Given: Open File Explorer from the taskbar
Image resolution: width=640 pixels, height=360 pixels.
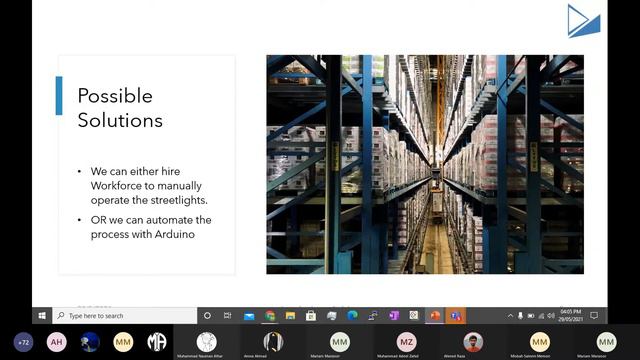Looking at the screenshot, I should click(290, 316).
